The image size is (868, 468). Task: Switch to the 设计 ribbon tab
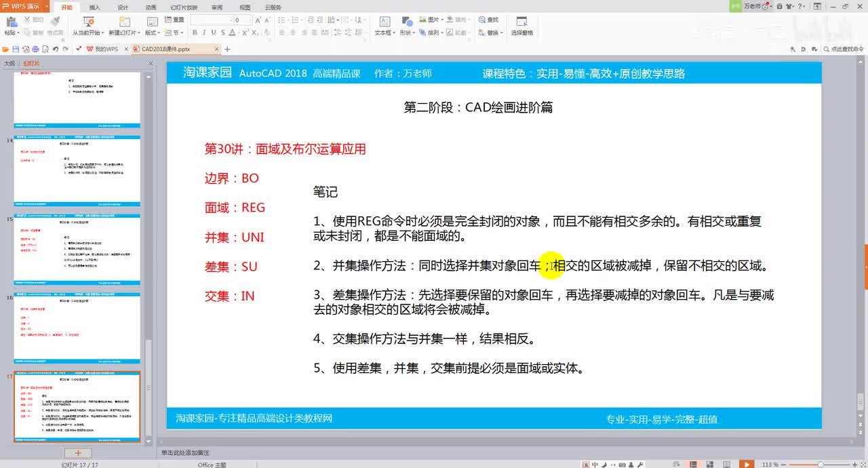point(123,7)
